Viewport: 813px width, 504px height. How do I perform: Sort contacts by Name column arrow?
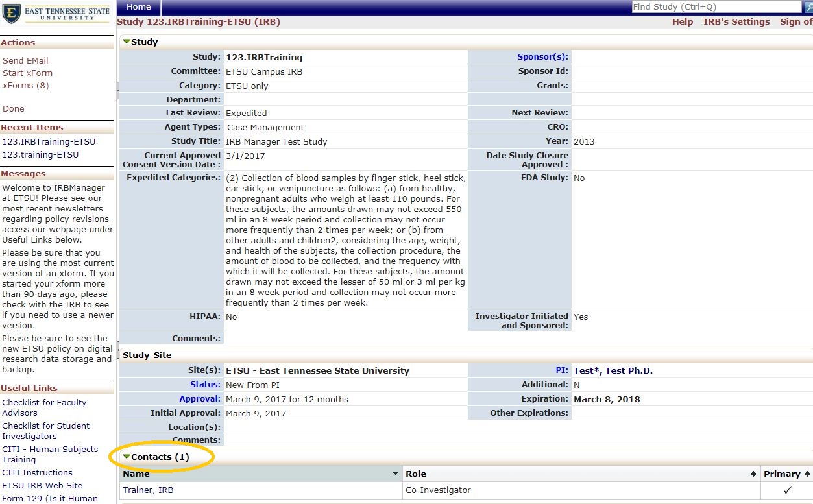[x=396, y=474]
